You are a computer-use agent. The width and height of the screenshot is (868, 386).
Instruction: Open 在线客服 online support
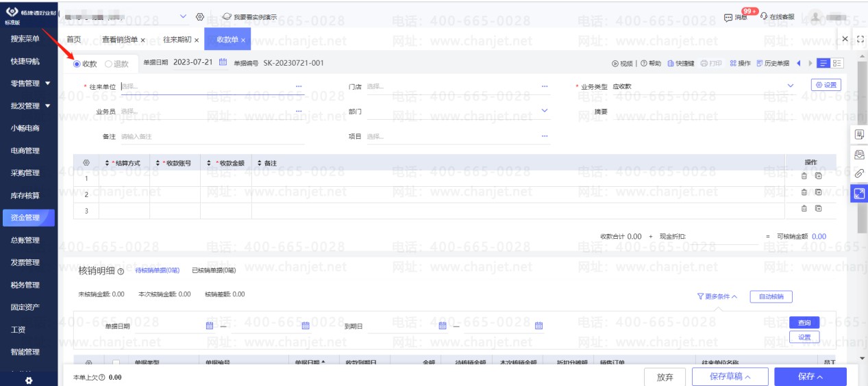[777, 16]
